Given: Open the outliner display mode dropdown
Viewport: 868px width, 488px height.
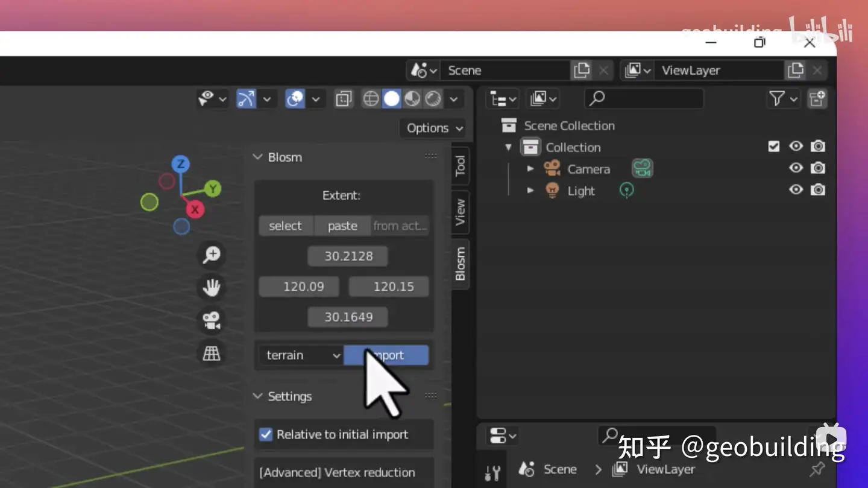Looking at the screenshot, I should click(542, 98).
